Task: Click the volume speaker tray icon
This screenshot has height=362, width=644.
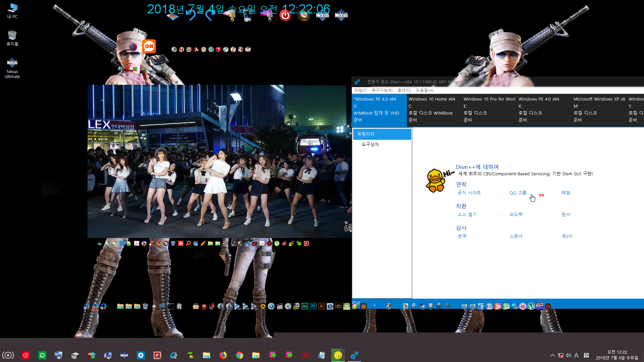Action: (x=569, y=355)
